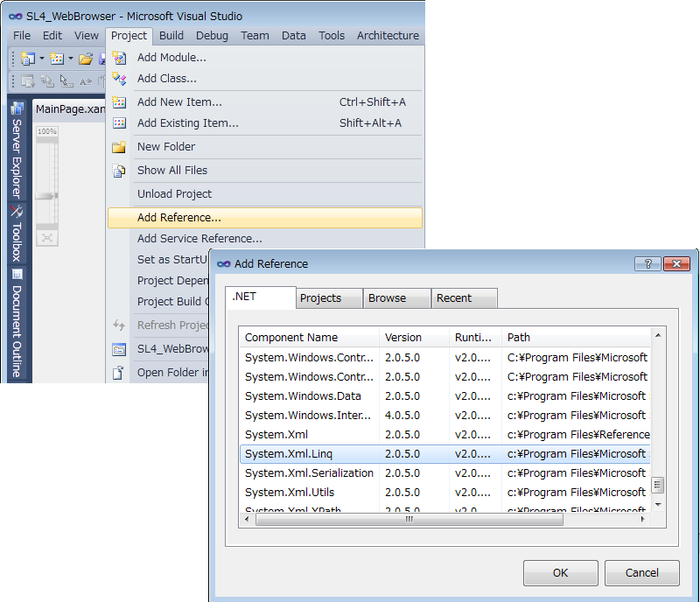
Task: Switch to the Browse tab
Action: click(397, 298)
